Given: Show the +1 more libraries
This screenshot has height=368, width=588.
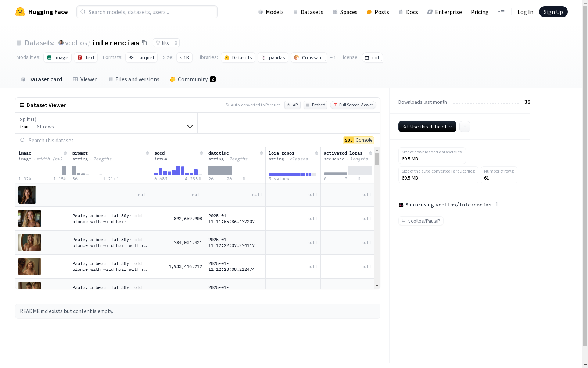Looking at the screenshot, I should [333, 57].
